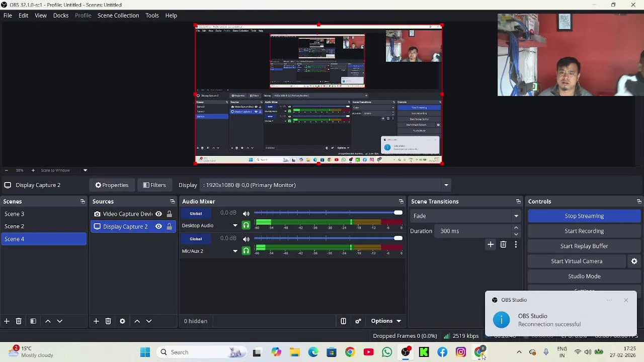644x362 pixels.
Task: Show hidden system tray icons chevron
Action: [x=519, y=352]
